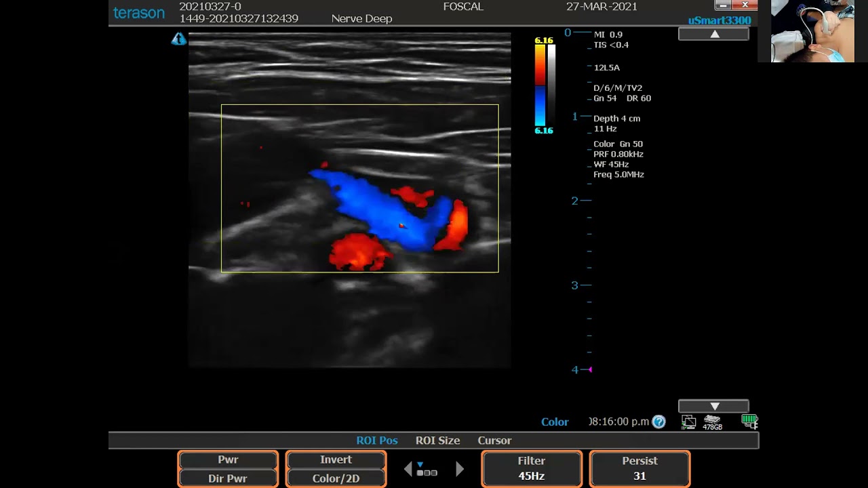Check the green battery status icon
Viewport: 868px width, 488px height.
(749, 421)
